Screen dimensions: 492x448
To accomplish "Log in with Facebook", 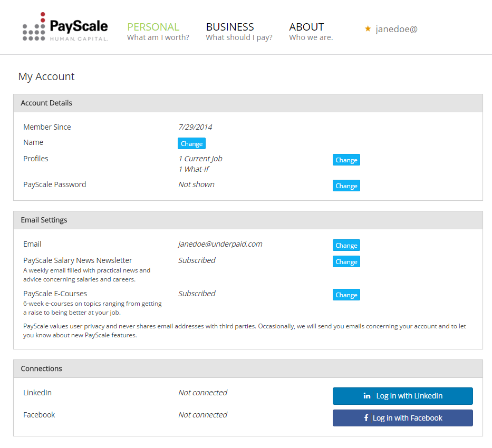I will pos(402,418).
